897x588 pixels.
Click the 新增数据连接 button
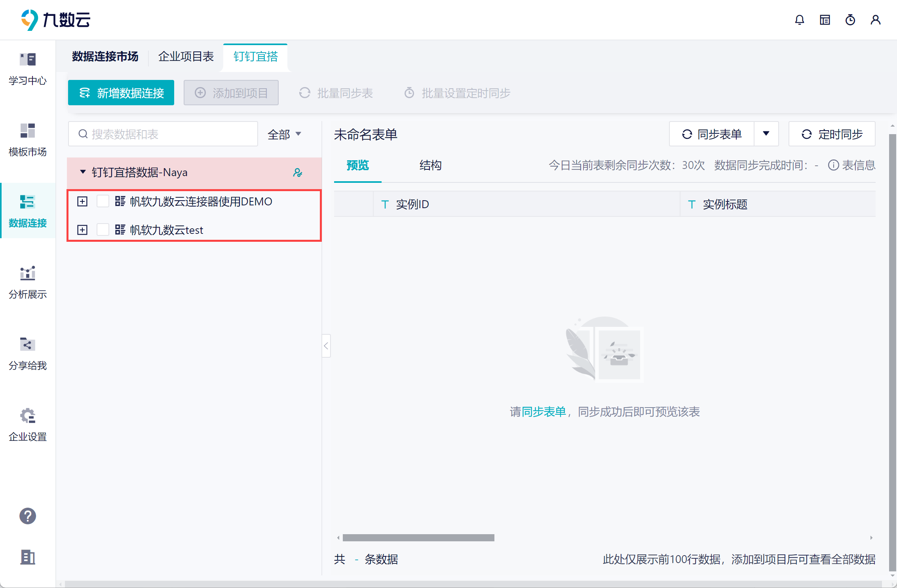(121, 93)
